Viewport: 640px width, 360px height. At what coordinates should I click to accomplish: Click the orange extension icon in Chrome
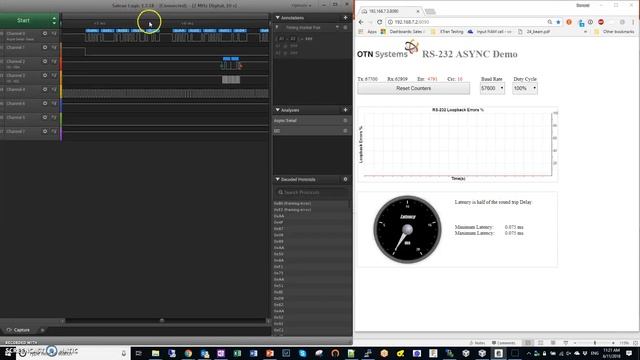click(x=569, y=22)
